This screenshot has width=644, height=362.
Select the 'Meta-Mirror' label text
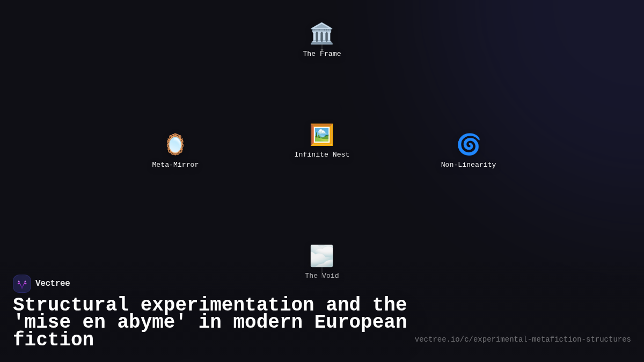coord(175,165)
